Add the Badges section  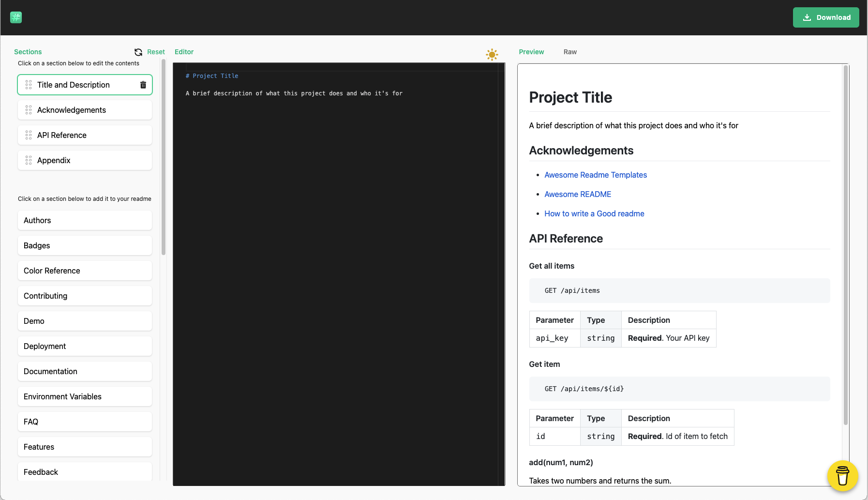[x=85, y=245]
